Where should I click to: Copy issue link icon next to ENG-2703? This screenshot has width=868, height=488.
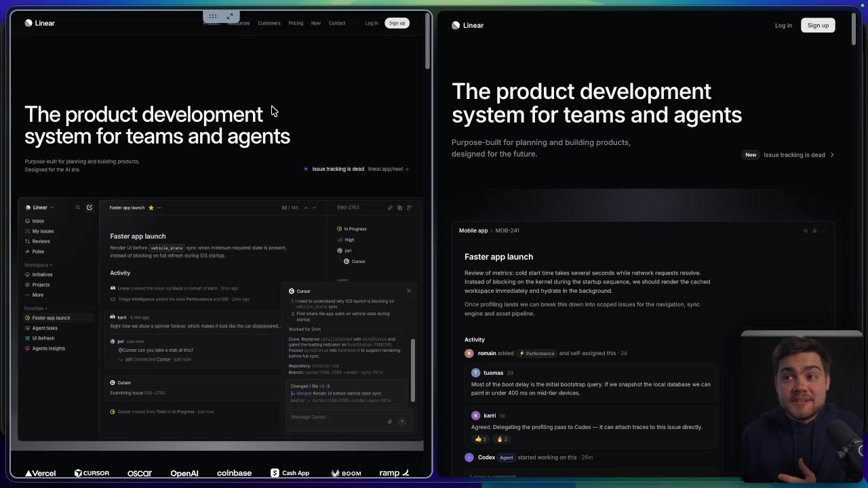point(390,207)
